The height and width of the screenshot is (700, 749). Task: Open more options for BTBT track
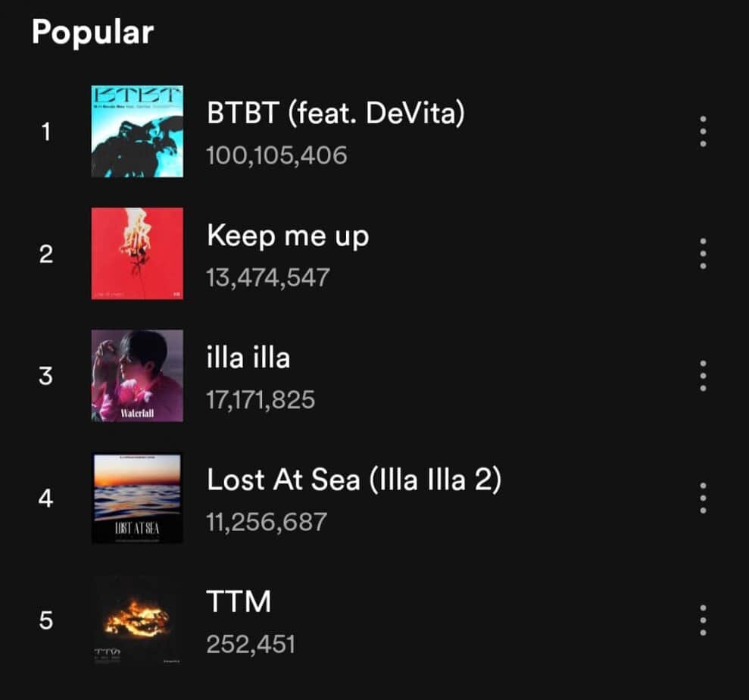click(x=703, y=133)
